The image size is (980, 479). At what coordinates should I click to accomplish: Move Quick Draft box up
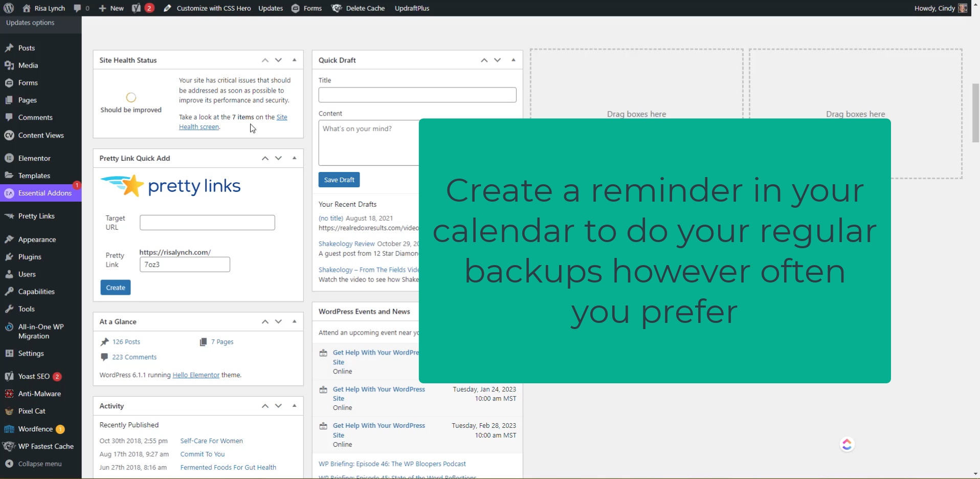(x=484, y=60)
